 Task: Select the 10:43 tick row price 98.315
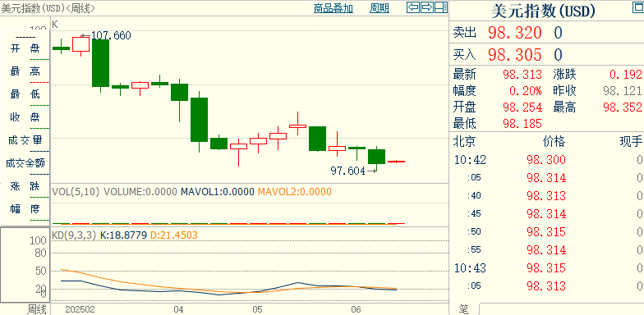coord(546,268)
